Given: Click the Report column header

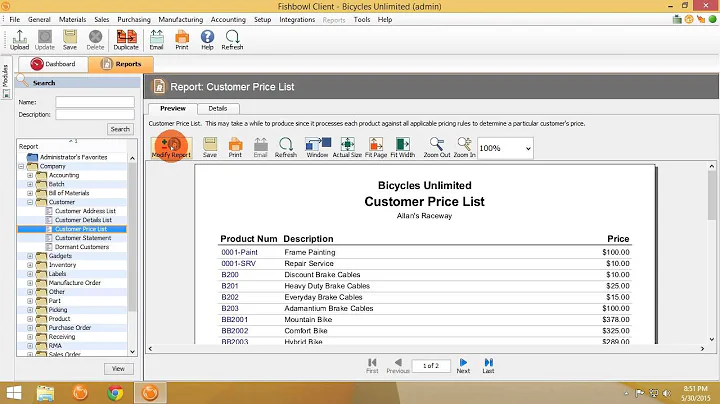Looking at the screenshot, I should click(x=72, y=146).
